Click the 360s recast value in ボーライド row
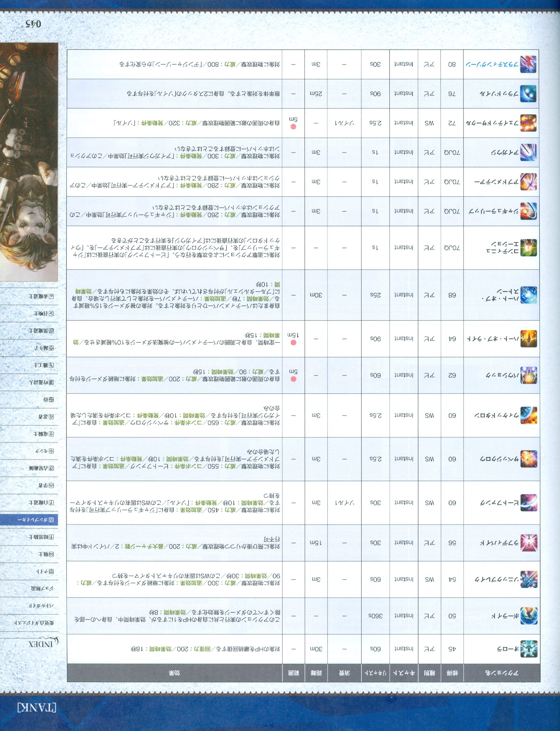Screen dimensions: 560x731 [x=375, y=616]
